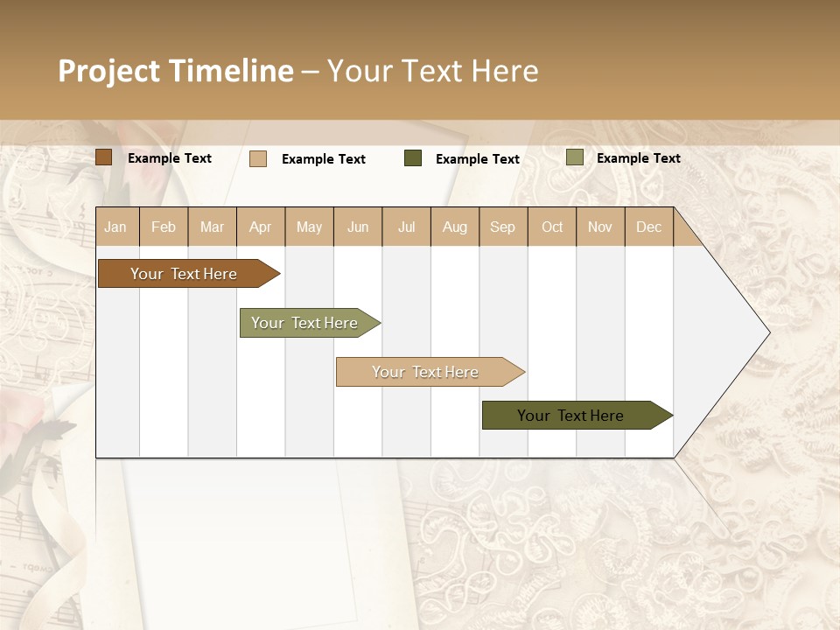The width and height of the screenshot is (840, 630).
Task: Click the large timeline arrow tip shape
Action: click(717, 332)
